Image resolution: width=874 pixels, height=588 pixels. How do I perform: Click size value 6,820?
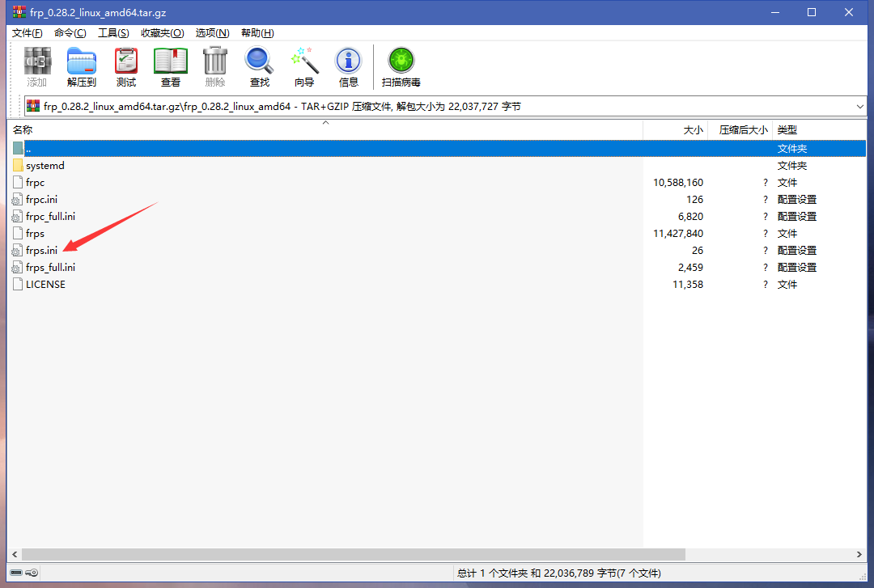coord(690,216)
